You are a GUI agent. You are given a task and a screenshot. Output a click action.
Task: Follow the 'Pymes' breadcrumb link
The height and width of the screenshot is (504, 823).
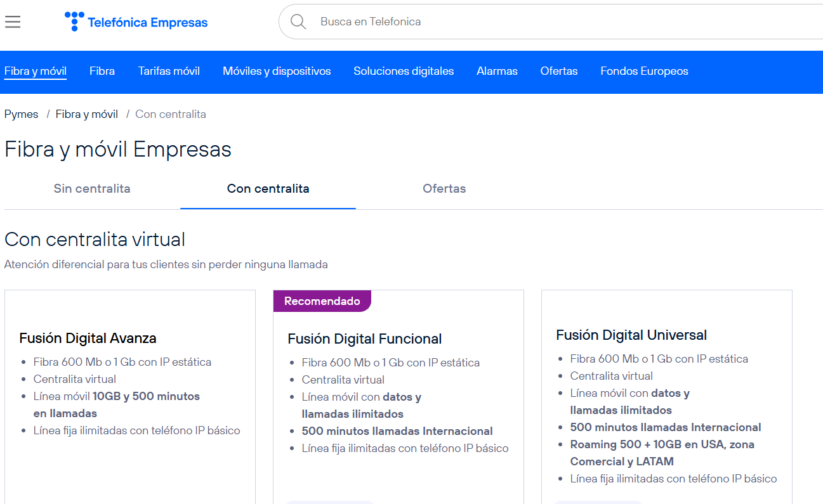tap(22, 114)
